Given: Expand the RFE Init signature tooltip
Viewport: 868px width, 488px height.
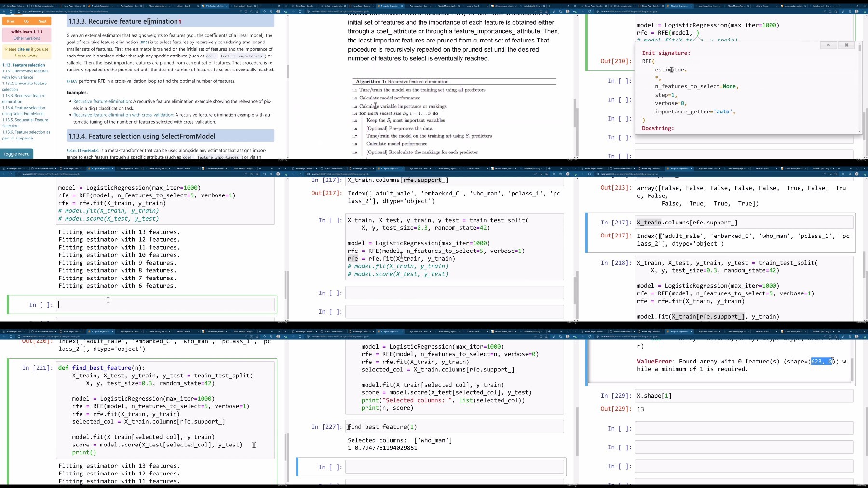Looking at the screenshot, I should (828, 45).
